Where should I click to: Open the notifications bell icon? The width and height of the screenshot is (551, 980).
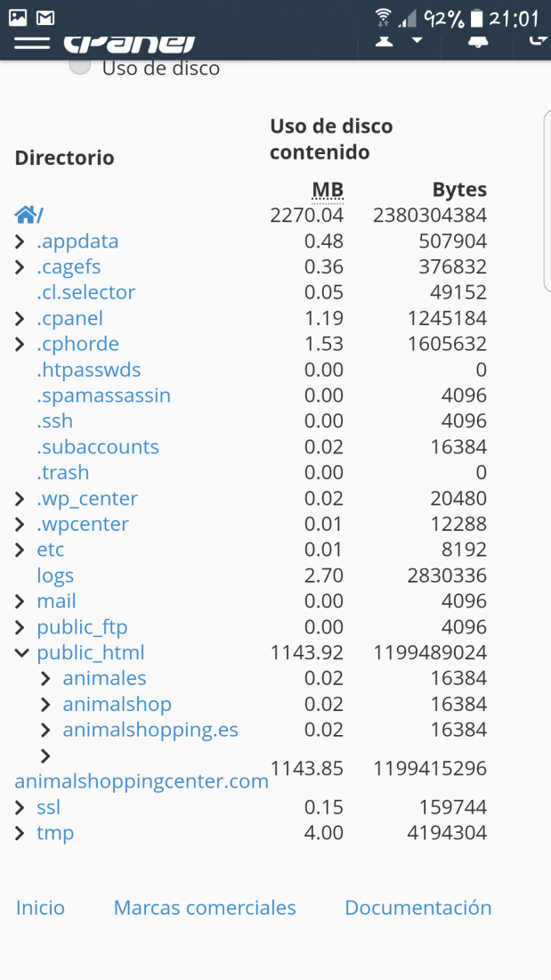pyautogui.click(x=478, y=41)
